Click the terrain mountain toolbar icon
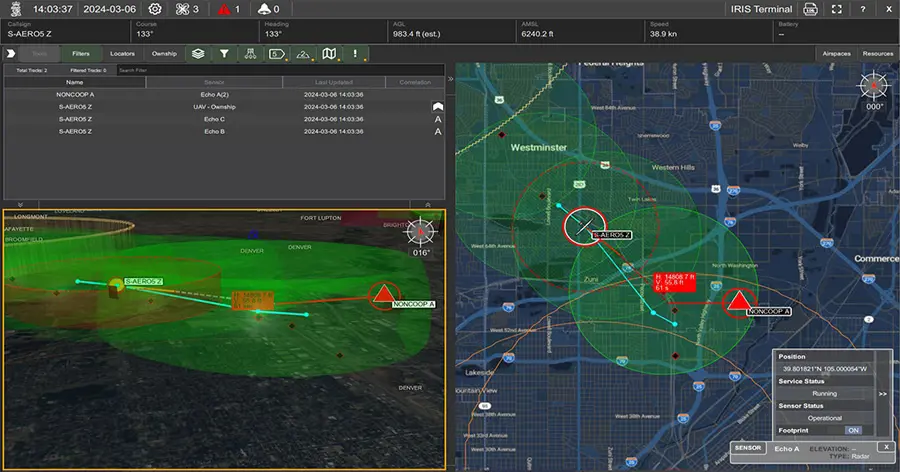900x472 pixels. tap(303, 53)
